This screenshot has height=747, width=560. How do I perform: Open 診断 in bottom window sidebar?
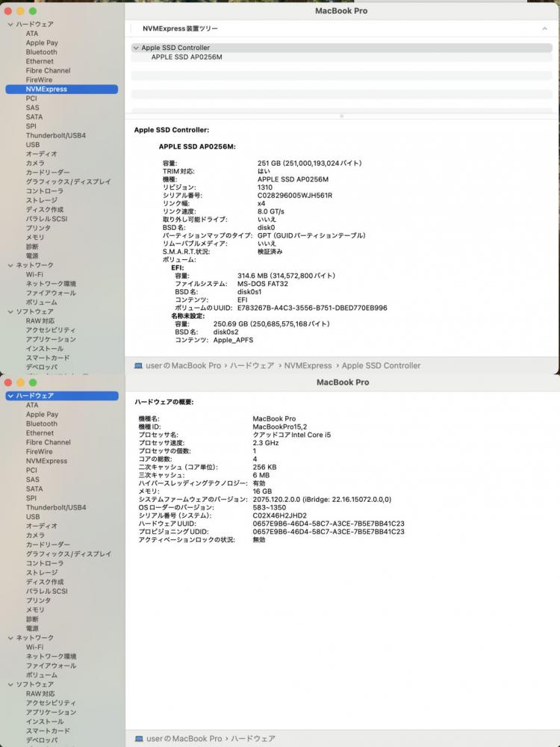point(32,619)
